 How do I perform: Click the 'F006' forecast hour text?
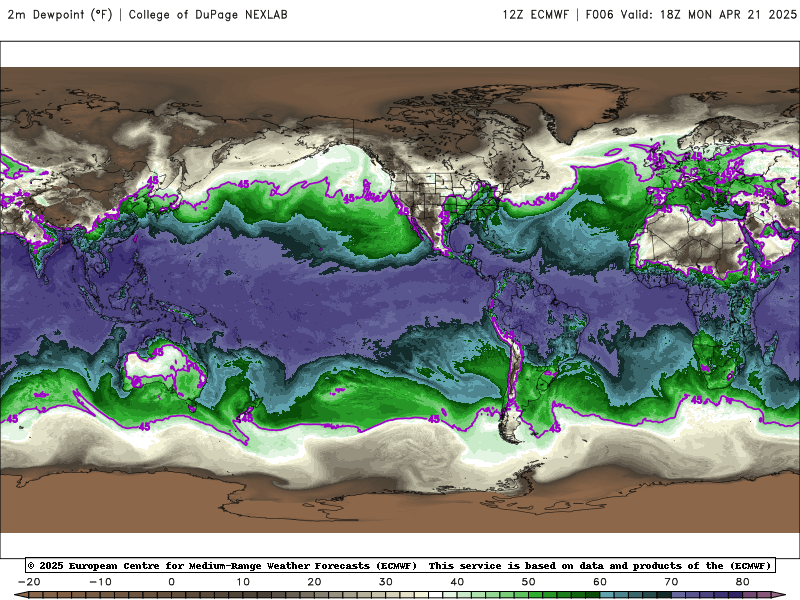(599, 14)
